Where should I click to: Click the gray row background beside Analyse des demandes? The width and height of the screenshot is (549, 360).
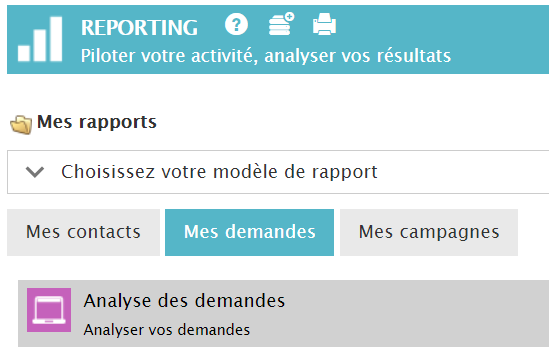[420, 313]
